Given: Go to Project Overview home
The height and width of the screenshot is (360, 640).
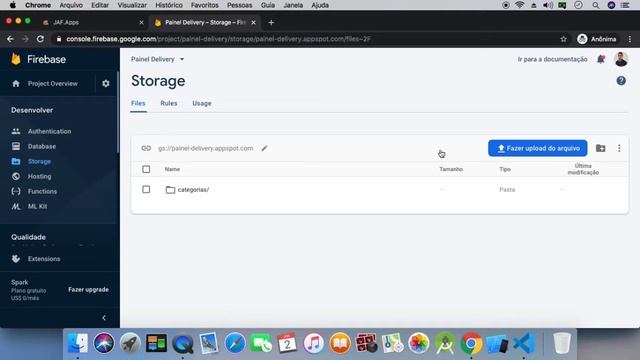Looking at the screenshot, I should pos(53,83).
